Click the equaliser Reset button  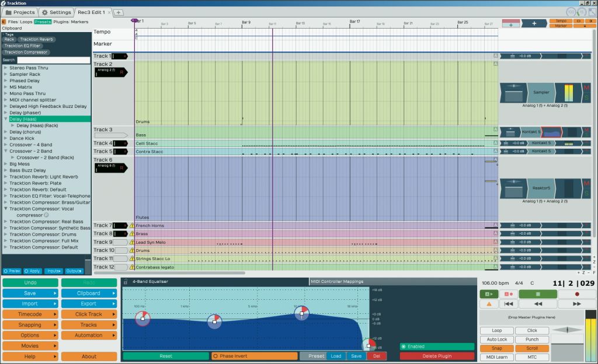166,356
